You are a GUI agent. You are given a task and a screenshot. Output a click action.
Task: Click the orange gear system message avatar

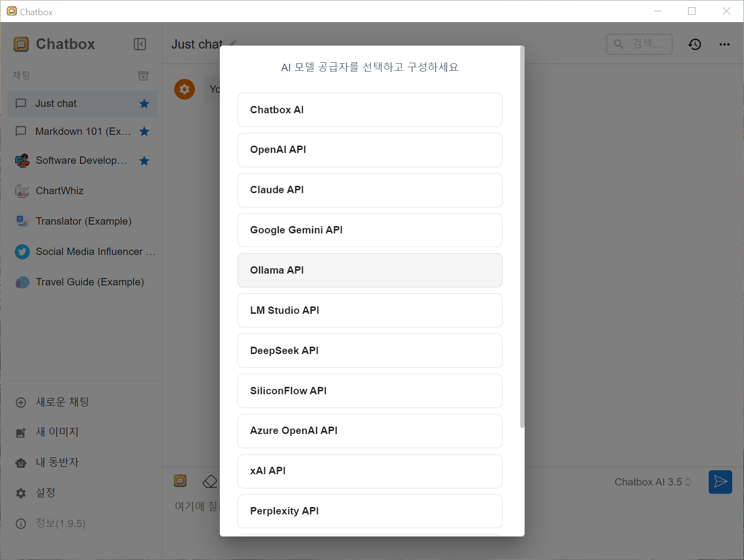pos(185,89)
